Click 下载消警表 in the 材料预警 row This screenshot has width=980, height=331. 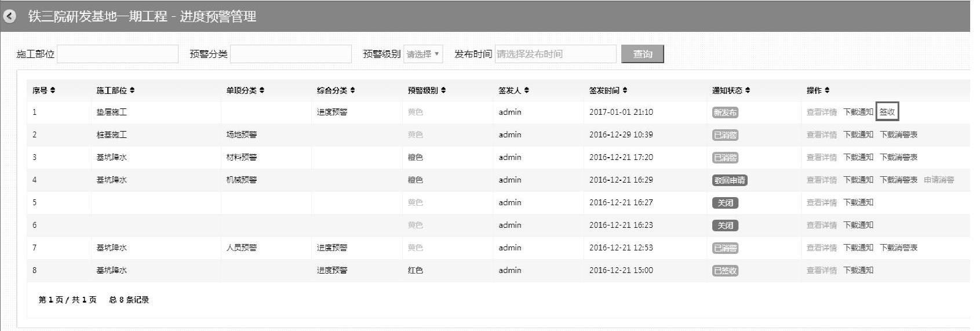899,158
